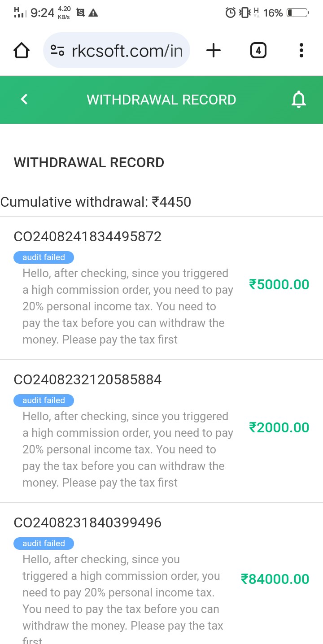
Task: Select order CO2408241834495872
Action: [x=88, y=237]
